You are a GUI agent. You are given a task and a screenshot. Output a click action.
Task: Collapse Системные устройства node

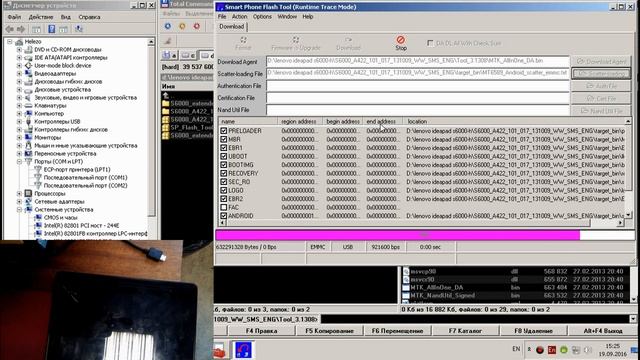pyautogui.click(x=19, y=209)
